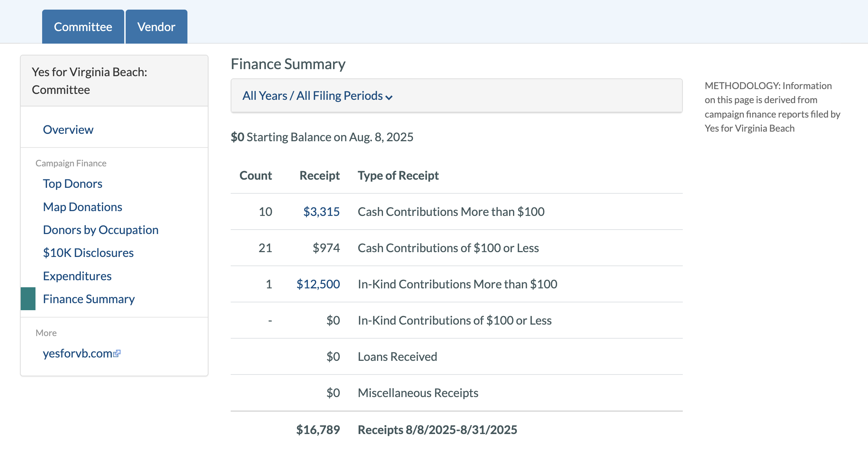This screenshot has width=868, height=454.
Task: View Map Donations
Action: coord(82,207)
